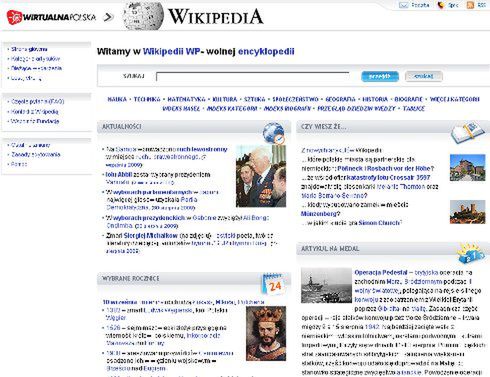The height and width of the screenshot is (377, 490).
Task: Click the orange RSS feed icon
Action: [470, 5]
